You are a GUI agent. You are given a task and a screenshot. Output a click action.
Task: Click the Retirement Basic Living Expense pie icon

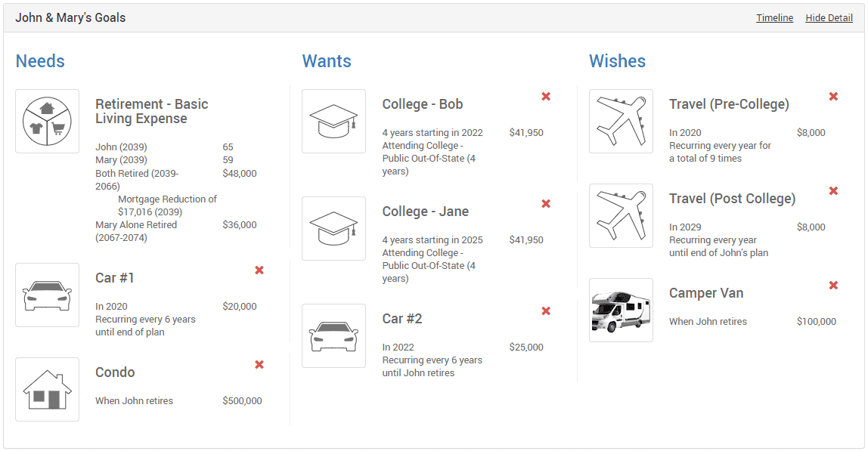[47, 121]
